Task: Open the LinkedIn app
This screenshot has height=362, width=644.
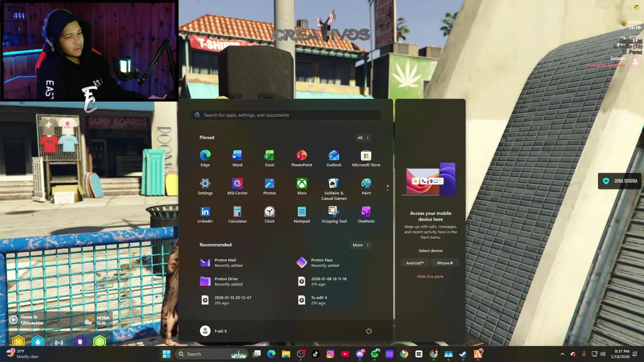Action: pos(205,215)
